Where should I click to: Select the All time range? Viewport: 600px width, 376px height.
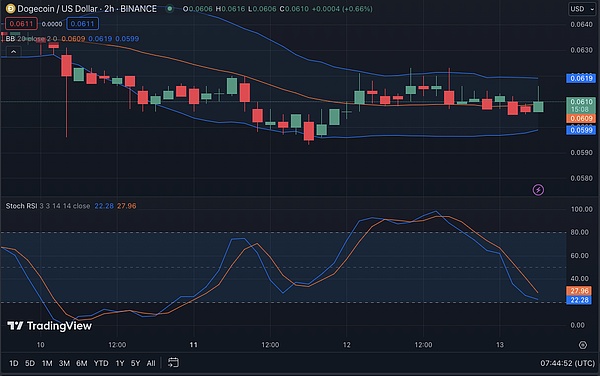(x=151, y=363)
